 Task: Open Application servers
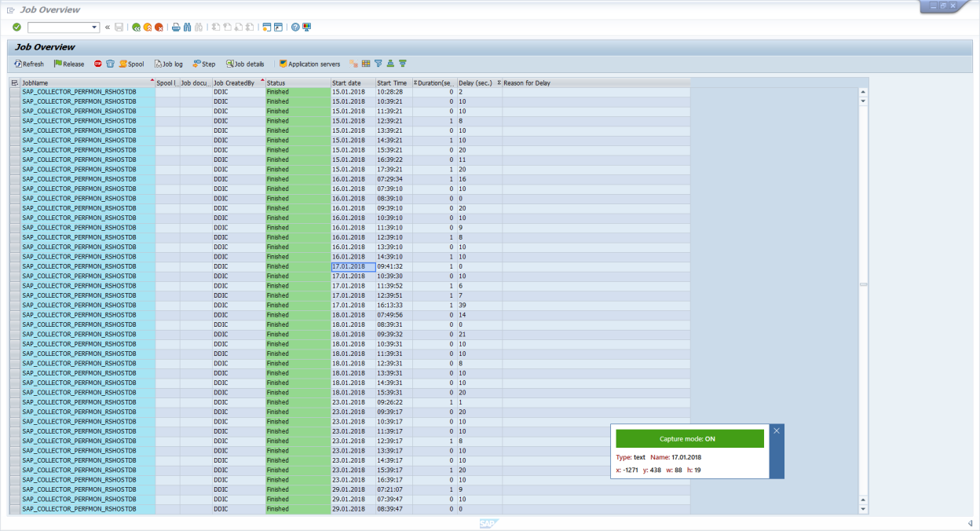309,64
